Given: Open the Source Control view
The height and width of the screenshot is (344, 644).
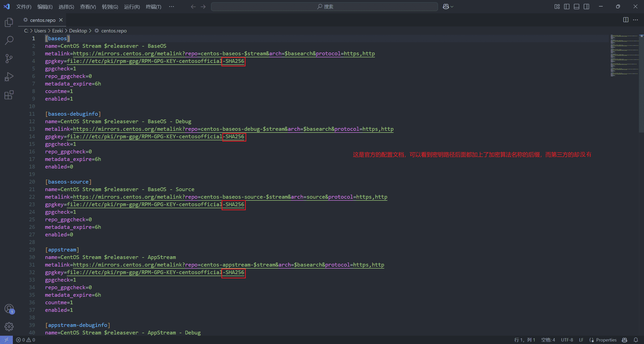Looking at the screenshot, I should pyautogui.click(x=9, y=58).
